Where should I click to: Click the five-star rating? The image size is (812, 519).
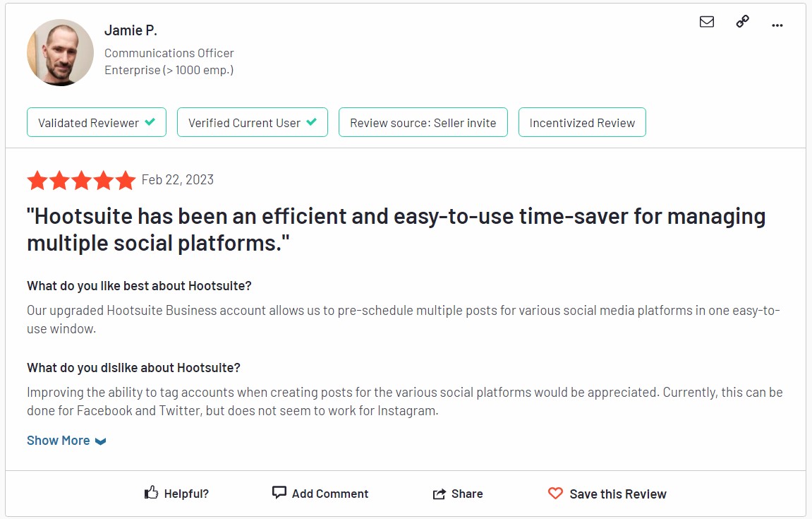(x=81, y=181)
